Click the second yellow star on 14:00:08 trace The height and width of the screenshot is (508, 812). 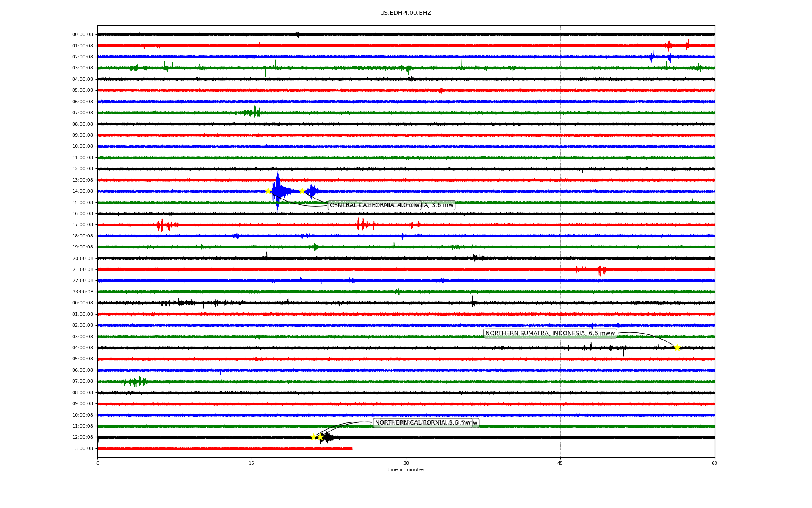302,191
